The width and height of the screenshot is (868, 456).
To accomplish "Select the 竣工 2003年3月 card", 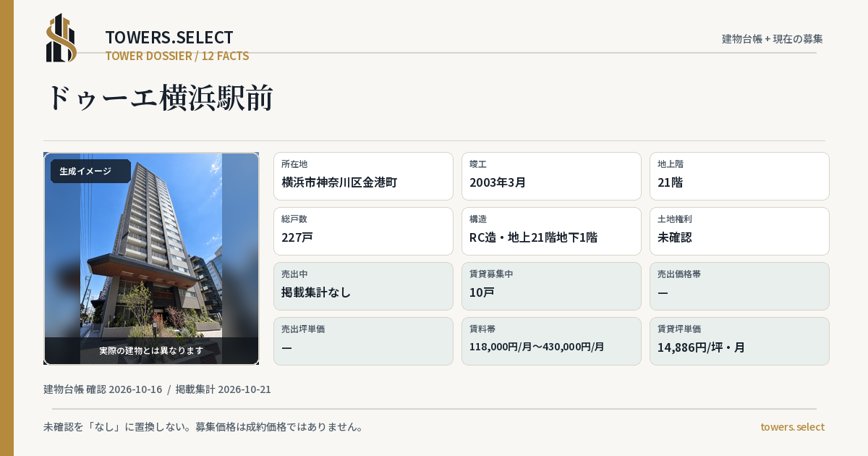I will 551,176.
